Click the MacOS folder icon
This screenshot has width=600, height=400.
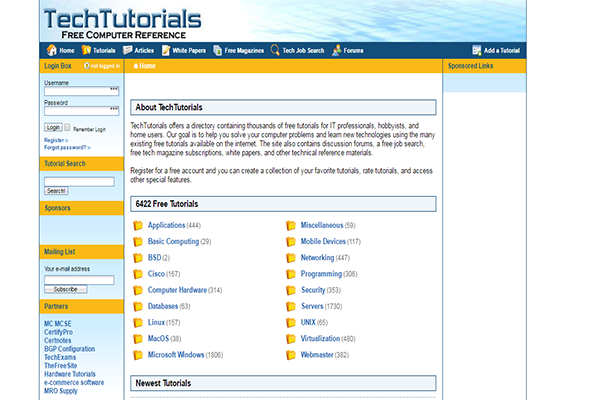pos(138,339)
